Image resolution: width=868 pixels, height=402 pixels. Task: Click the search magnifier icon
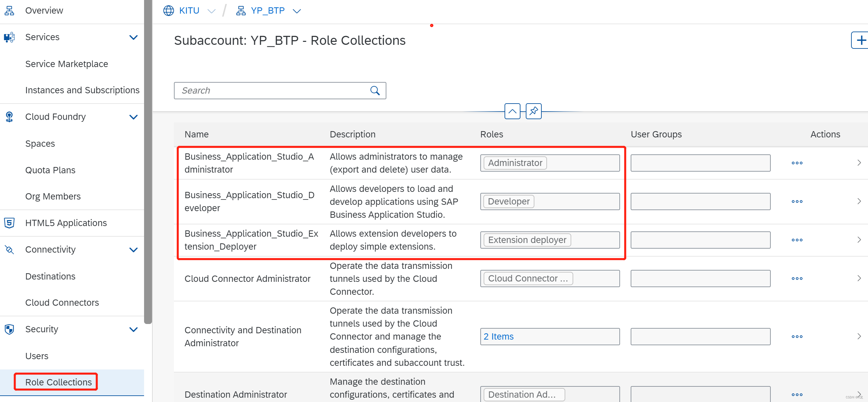(x=375, y=90)
